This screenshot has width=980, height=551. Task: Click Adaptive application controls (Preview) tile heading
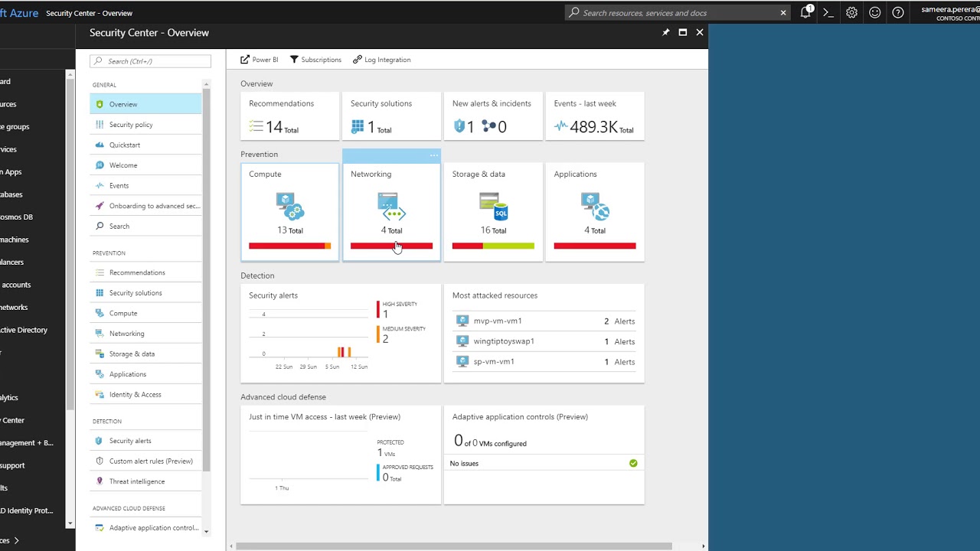pyautogui.click(x=520, y=417)
